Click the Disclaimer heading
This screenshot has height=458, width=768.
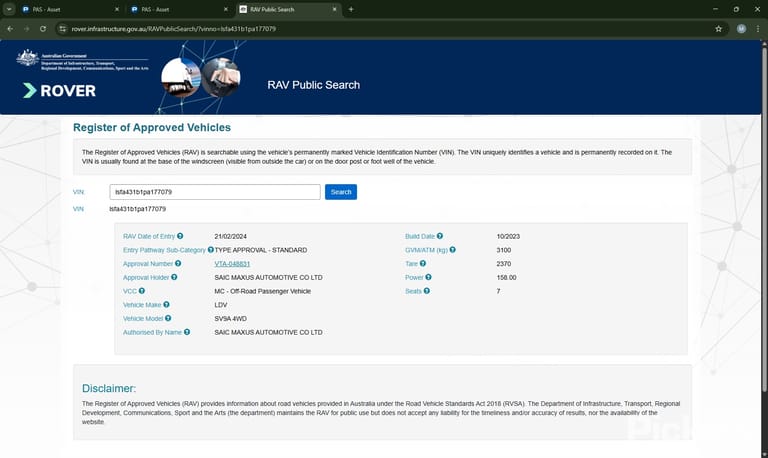109,388
